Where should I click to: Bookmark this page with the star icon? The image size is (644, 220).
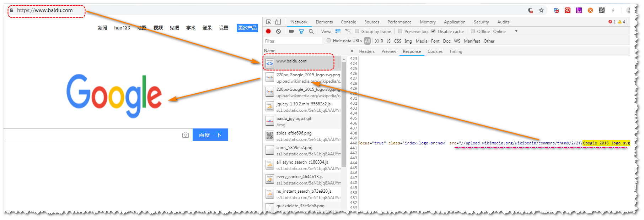tap(541, 10)
